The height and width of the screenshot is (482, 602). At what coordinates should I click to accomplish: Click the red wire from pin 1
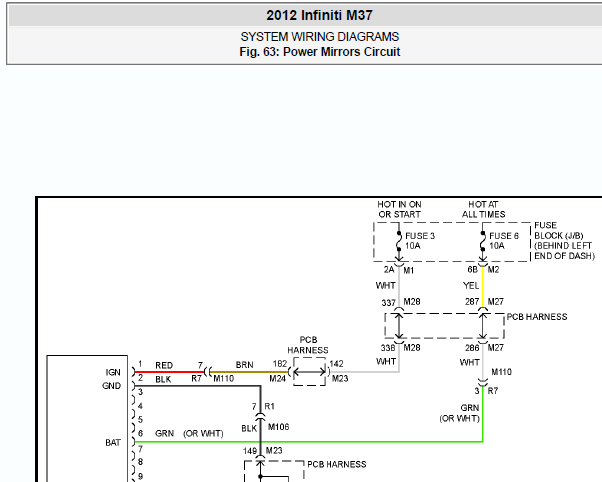pos(170,372)
